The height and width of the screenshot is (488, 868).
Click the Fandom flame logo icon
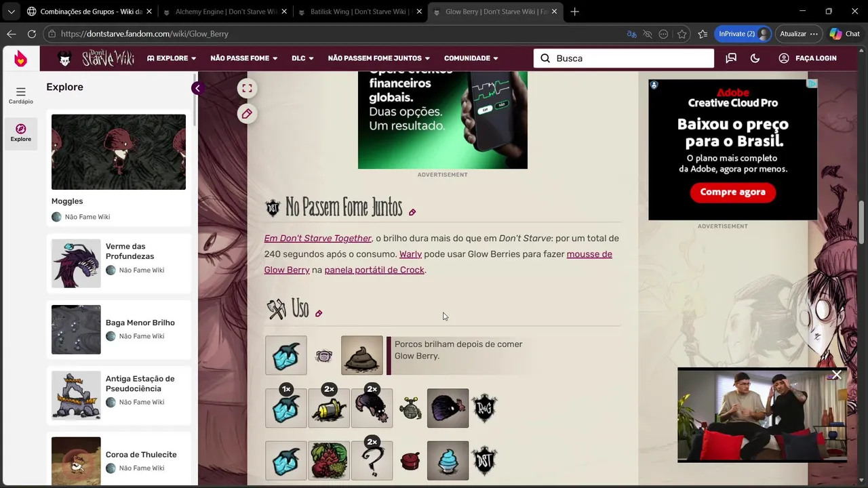pyautogui.click(x=20, y=59)
